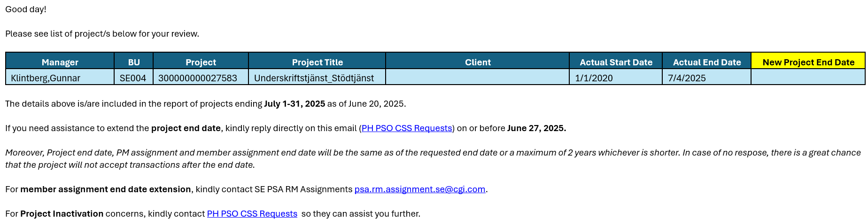Click the Klintberg,Gunnar manager cell
The height and width of the screenshot is (219, 868).
click(x=60, y=77)
